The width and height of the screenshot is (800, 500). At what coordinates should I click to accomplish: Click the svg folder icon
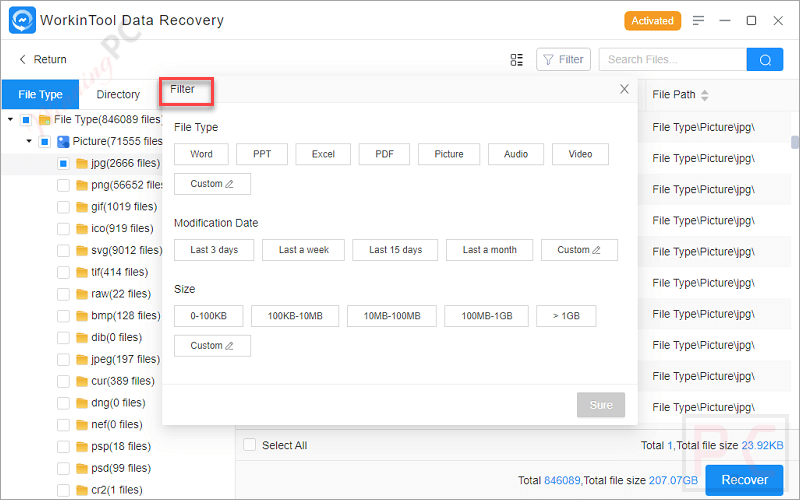(82, 251)
